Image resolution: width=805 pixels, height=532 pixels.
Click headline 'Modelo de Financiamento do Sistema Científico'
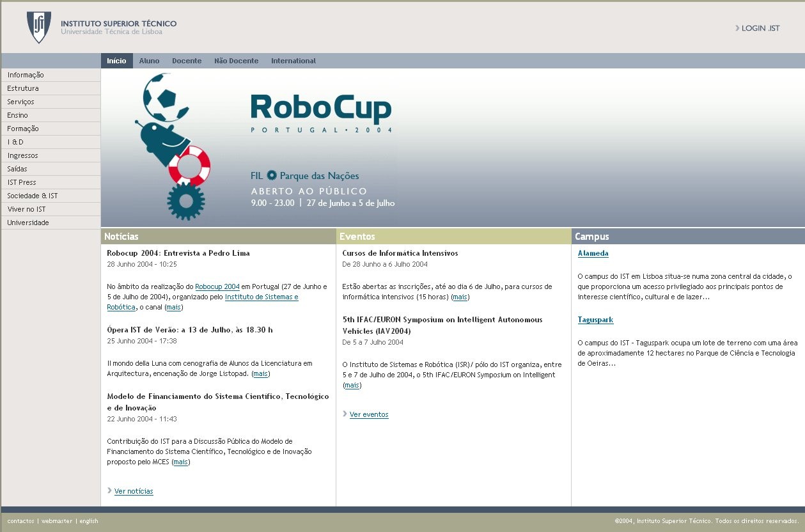(218, 402)
